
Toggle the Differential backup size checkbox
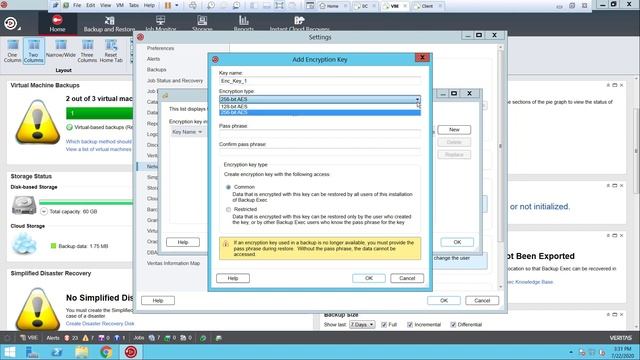[x=453, y=324]
